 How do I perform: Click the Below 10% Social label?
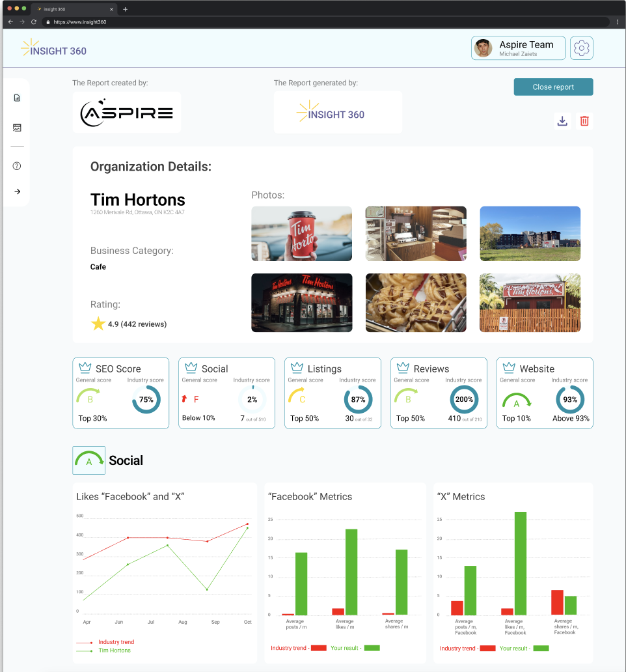[198, 418]
